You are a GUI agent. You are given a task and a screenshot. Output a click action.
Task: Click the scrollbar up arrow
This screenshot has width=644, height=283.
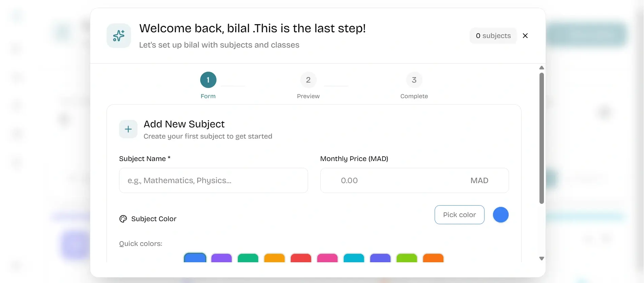click(541, 68)
